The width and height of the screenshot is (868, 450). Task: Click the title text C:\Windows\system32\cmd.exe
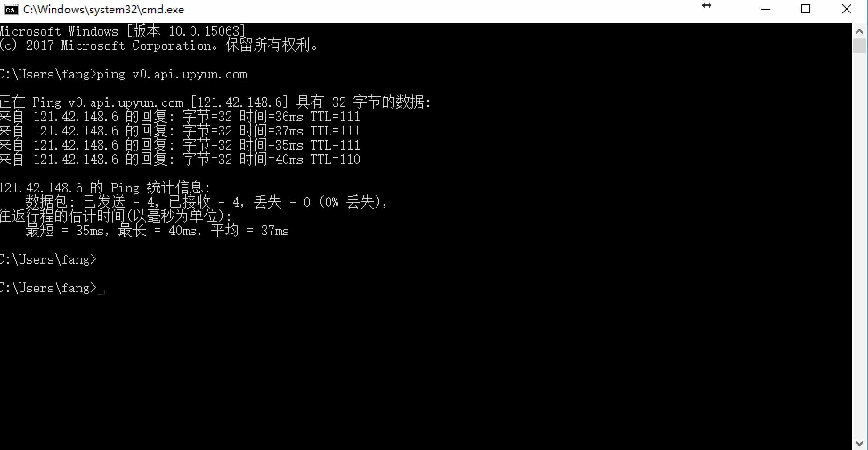click(x=104, y=9)
